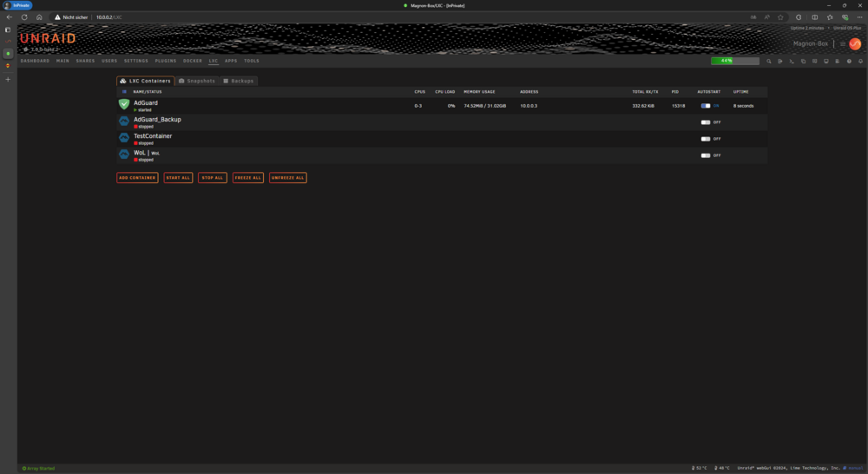Screen dimensions: 868x474
Task: Open the web terminal icon
Action: pyautogui.click(x=792, y=61)
